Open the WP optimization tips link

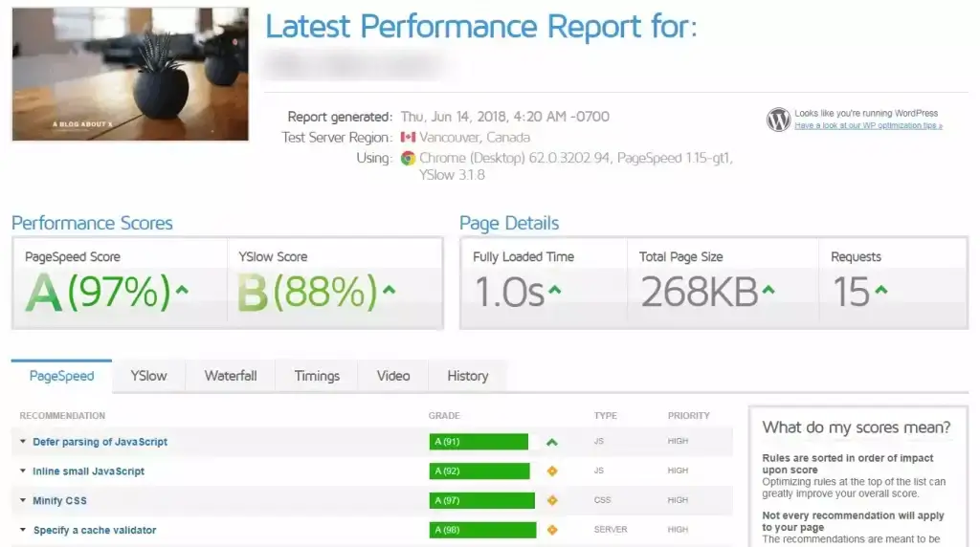point(868,125)
